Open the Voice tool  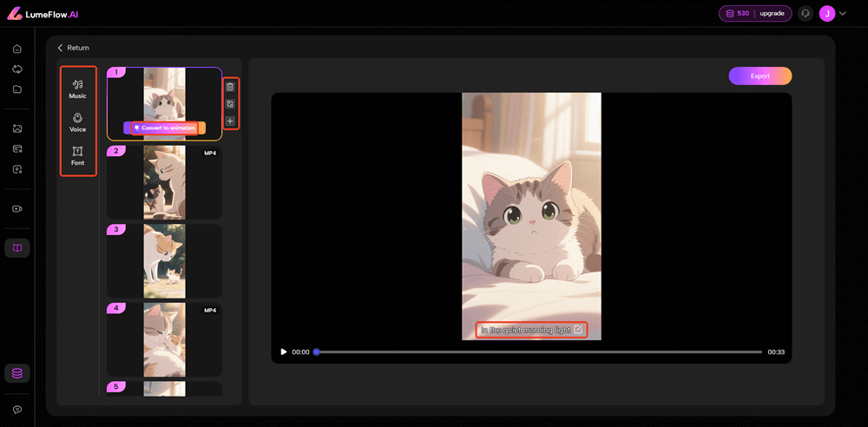click(x=77, y=122)
